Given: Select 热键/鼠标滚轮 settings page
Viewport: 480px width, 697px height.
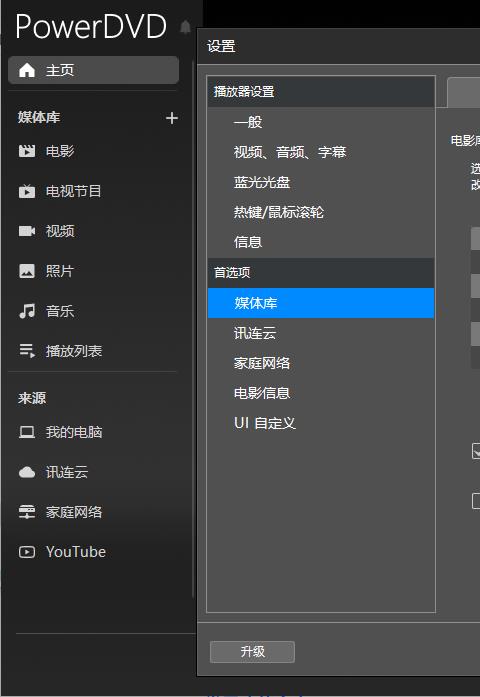Looking at the screenshot, I should pyautogui.click(x=321, y=212).
